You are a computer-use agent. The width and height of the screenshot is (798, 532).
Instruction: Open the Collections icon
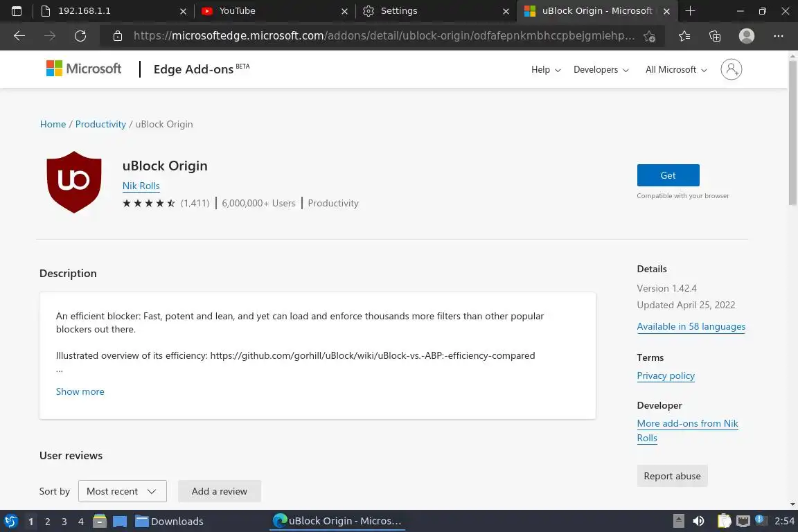tap(715, 35)
